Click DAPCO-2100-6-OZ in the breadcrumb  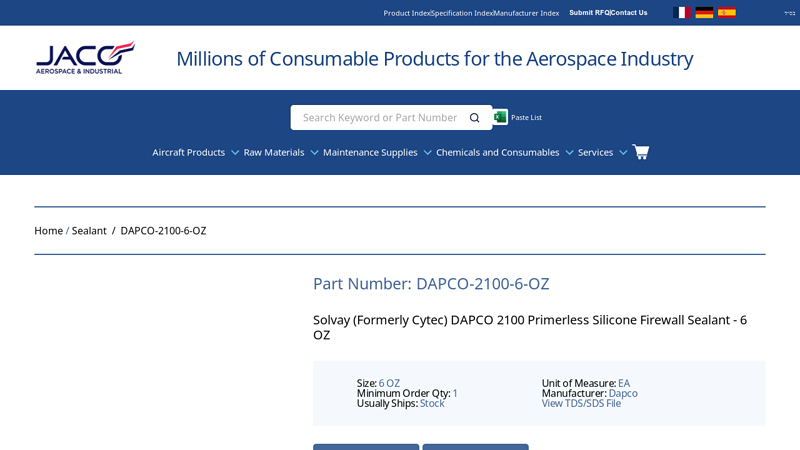tap(163, 231)
